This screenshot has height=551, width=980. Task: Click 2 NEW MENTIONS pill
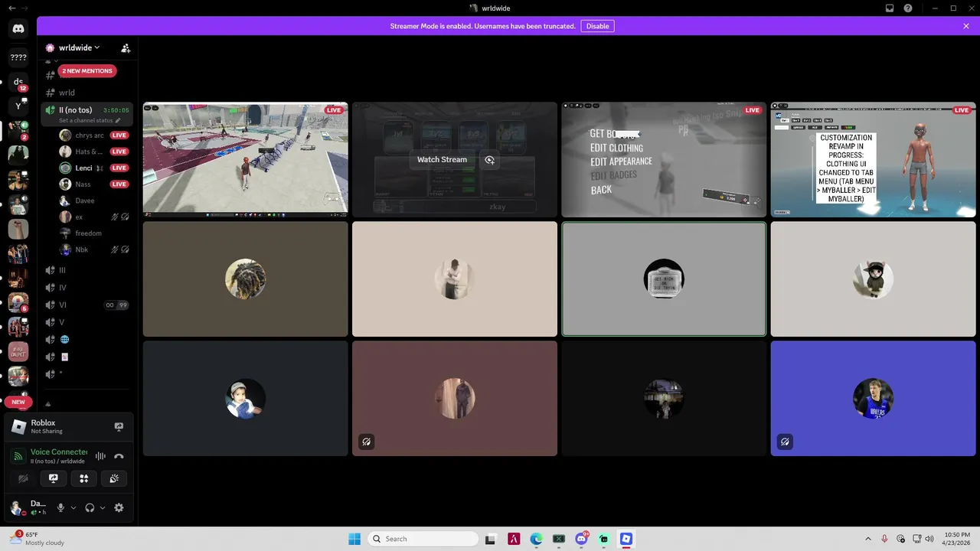(87, 70)
